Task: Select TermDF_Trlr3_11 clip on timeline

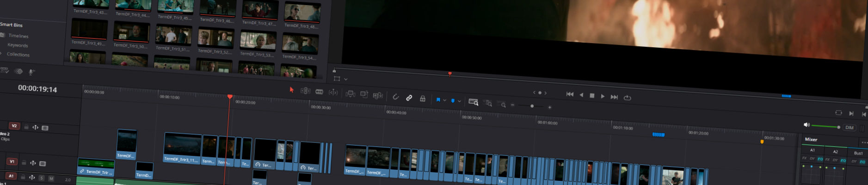Action: (x=182, y=148)
